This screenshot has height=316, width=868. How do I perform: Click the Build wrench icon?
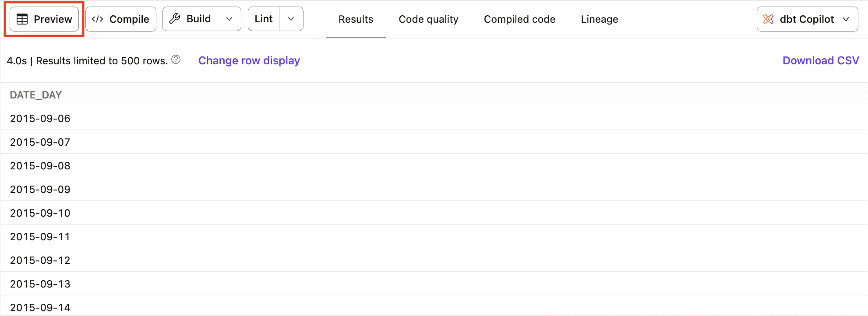175,19
